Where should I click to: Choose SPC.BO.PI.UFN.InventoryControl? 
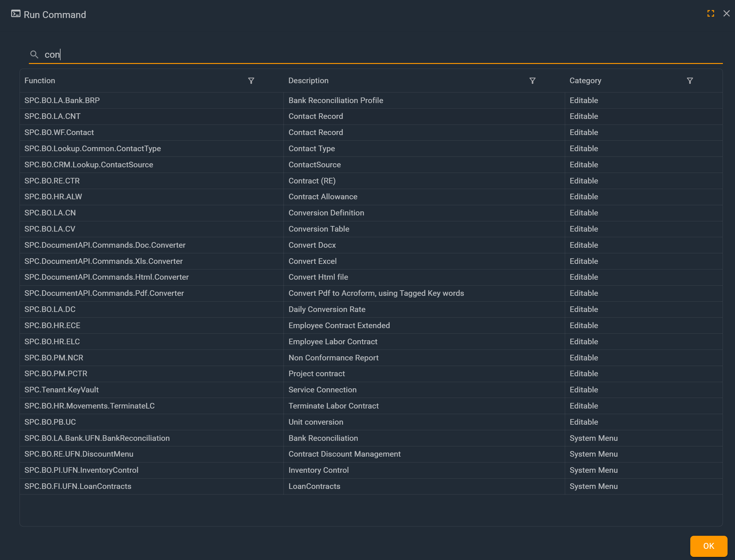(81, 470)
